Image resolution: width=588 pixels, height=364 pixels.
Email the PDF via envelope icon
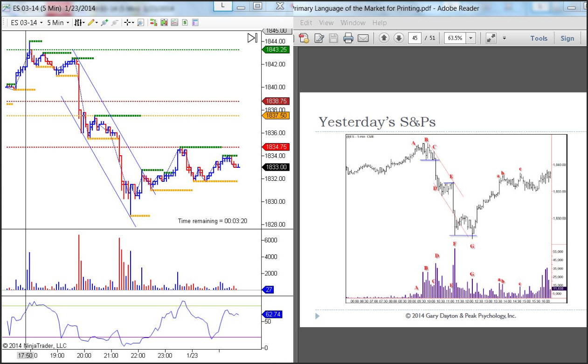(363, 38)
